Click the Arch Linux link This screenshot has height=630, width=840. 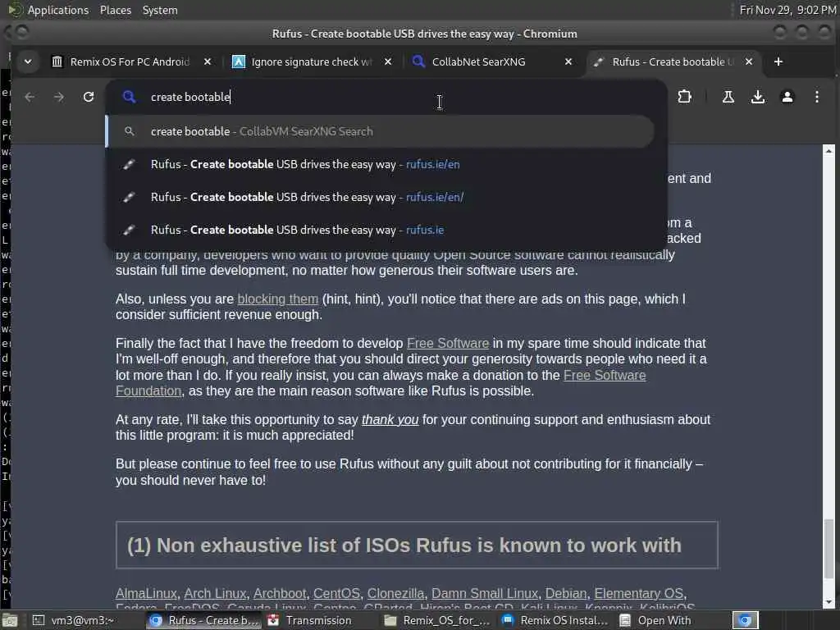(215, 594)
